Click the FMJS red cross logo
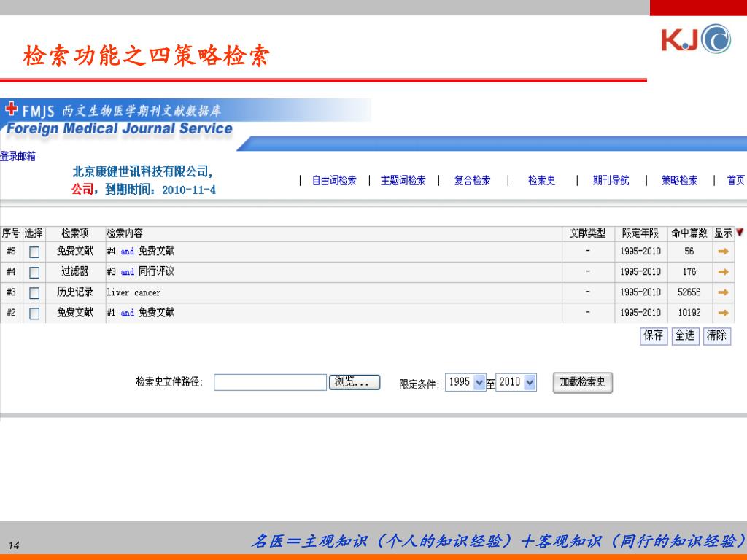The height and width of the screenshot is (560, 747). point(12,109)
